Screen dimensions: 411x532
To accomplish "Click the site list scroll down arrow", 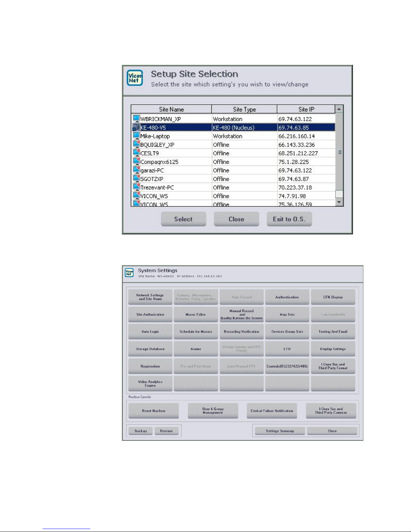I will (339, 202).
